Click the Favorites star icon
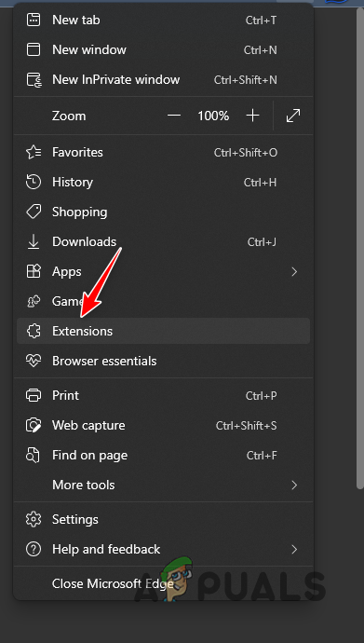Image resolution: width=364 pixels, height=643 pixels. (34, 153)
